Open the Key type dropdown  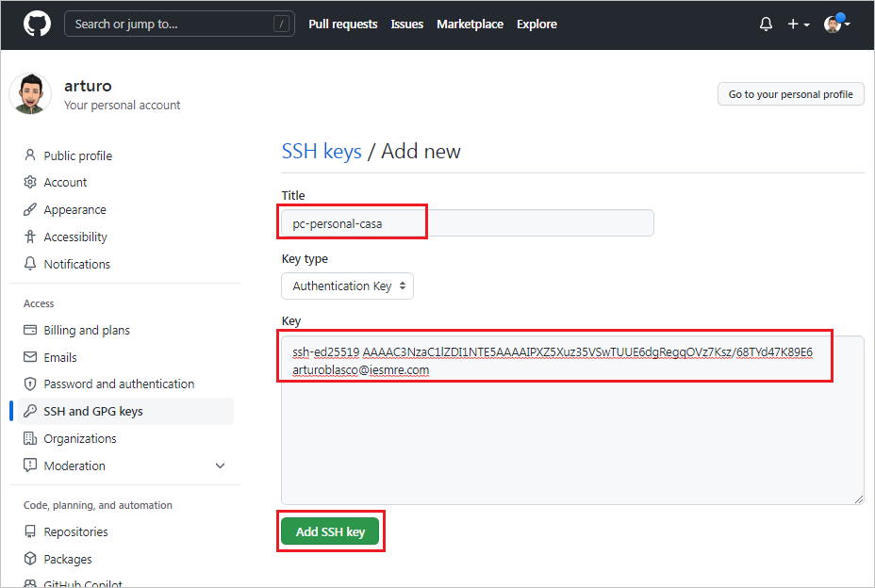click(347, 286)
